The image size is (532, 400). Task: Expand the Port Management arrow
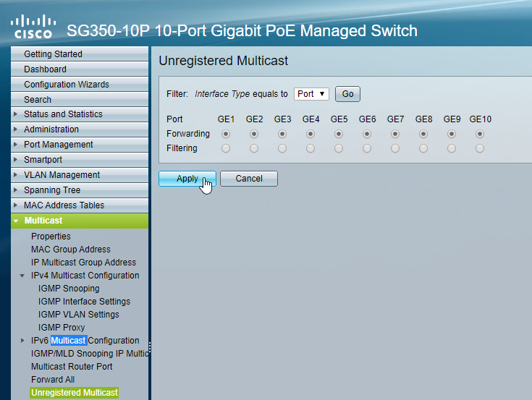15,145
